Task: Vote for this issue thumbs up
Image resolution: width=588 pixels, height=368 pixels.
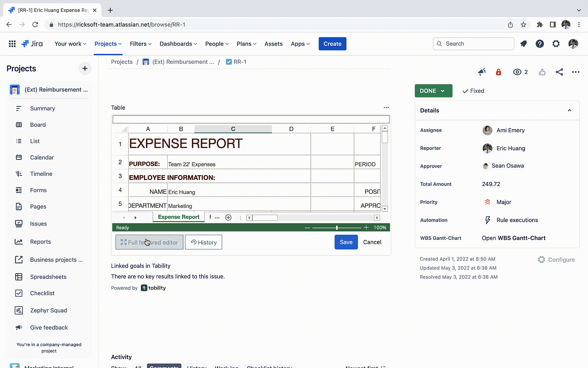Action: click(542, 72)
